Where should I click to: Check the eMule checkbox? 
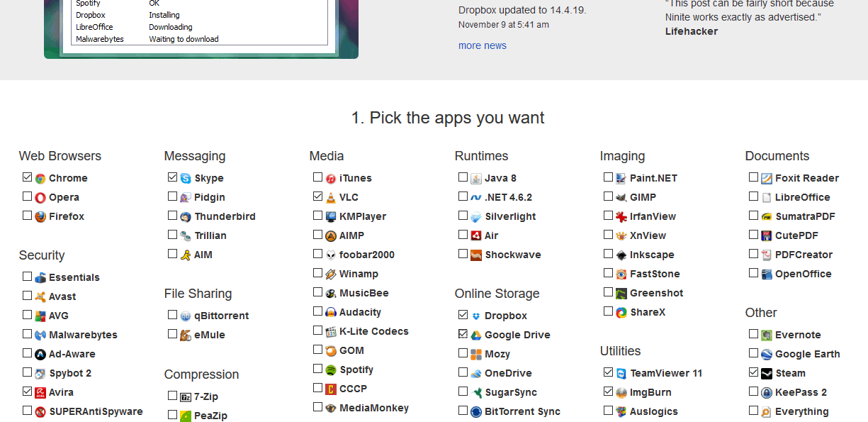click(172, 334)
